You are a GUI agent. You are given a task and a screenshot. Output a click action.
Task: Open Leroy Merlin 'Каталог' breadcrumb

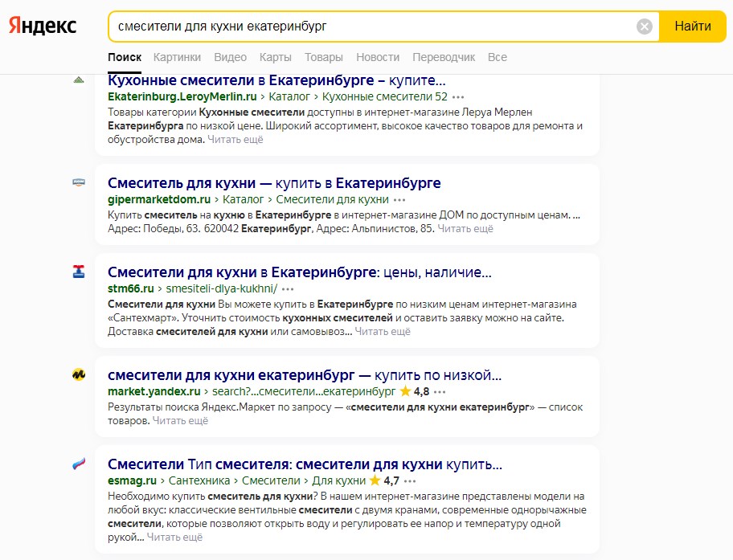pyautogui.click(x=289, y=96)
